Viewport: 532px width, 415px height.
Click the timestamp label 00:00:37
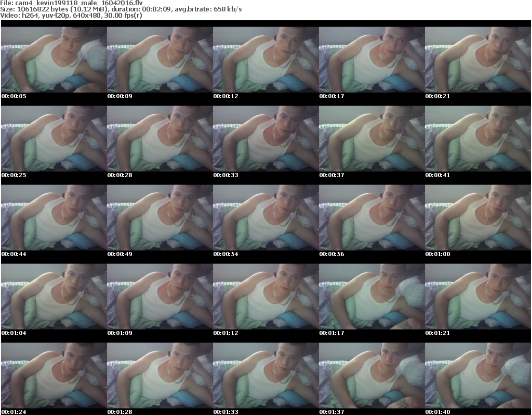(x=331, y=176)
